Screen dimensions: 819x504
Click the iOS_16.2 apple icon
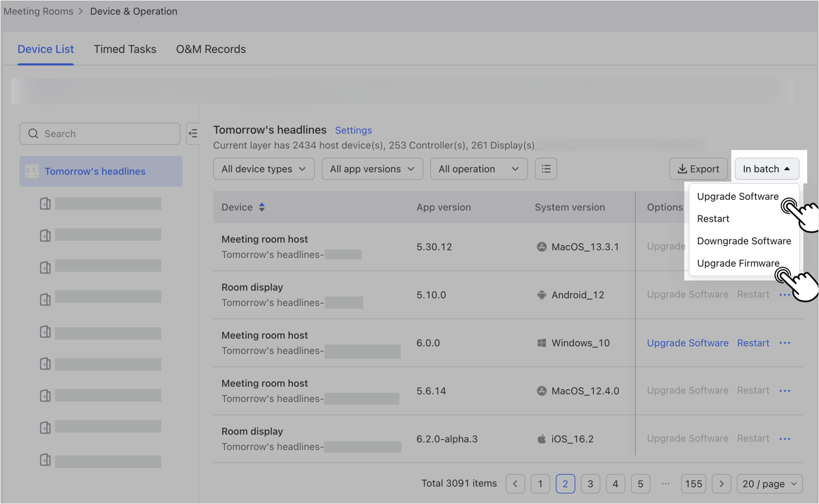click(x=542, y=439)
